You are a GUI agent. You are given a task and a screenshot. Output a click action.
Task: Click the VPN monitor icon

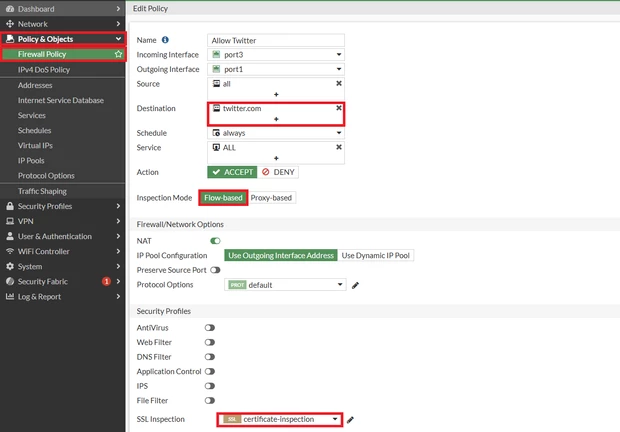[10, 221]
